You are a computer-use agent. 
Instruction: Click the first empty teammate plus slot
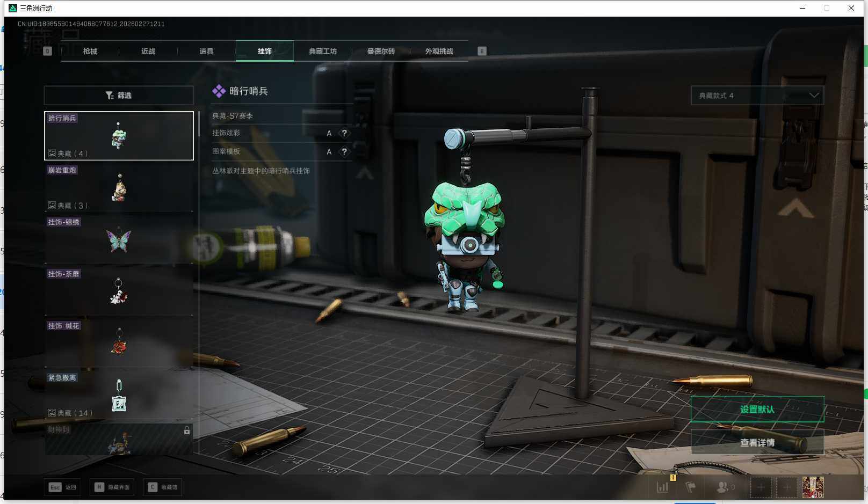761,487
